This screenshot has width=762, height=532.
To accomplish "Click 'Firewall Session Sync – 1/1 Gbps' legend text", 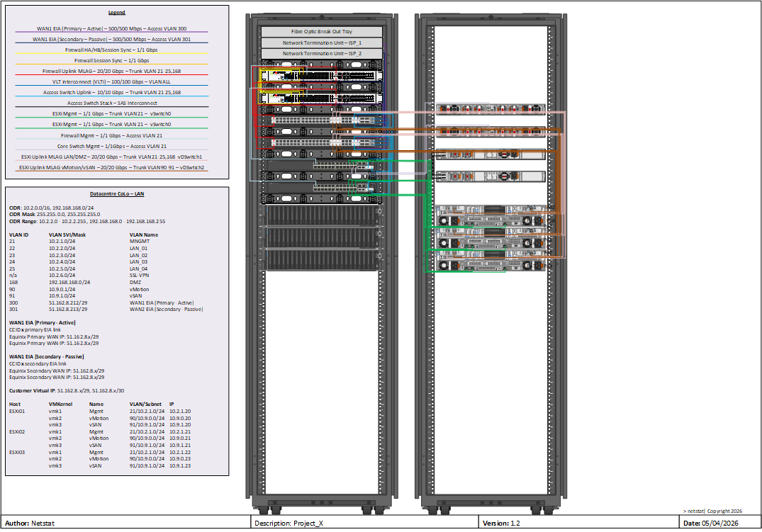I will point(112,61).
